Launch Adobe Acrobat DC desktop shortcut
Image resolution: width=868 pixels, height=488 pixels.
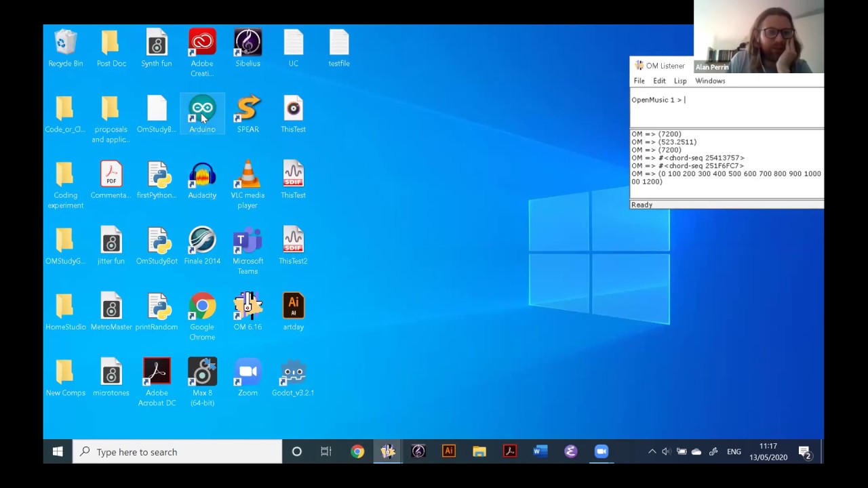(157, 382)
